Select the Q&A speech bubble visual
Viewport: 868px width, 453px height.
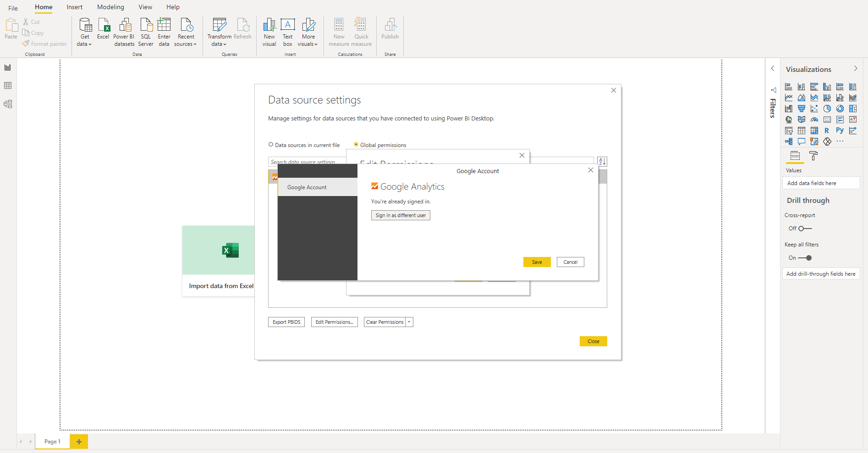tap(802, 142)
